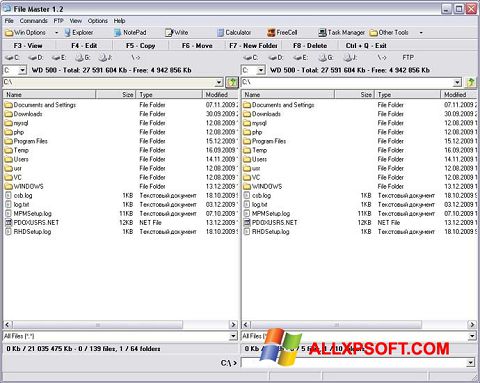Select MPMSetup.log file in right panel

click(266, 214)
